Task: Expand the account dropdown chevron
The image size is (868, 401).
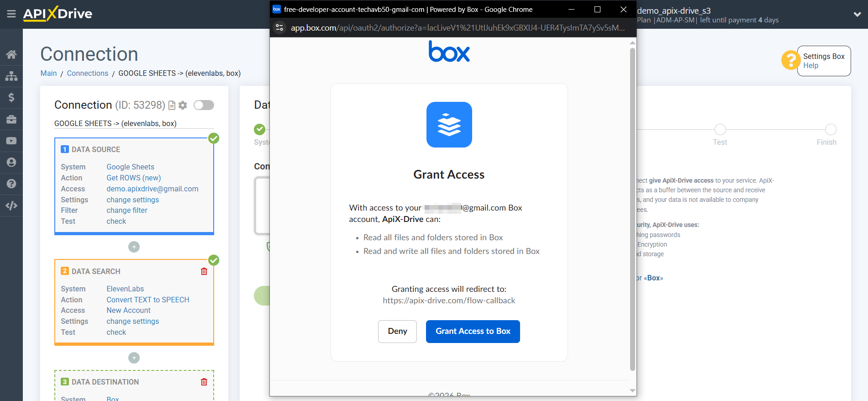Action: 857,15
